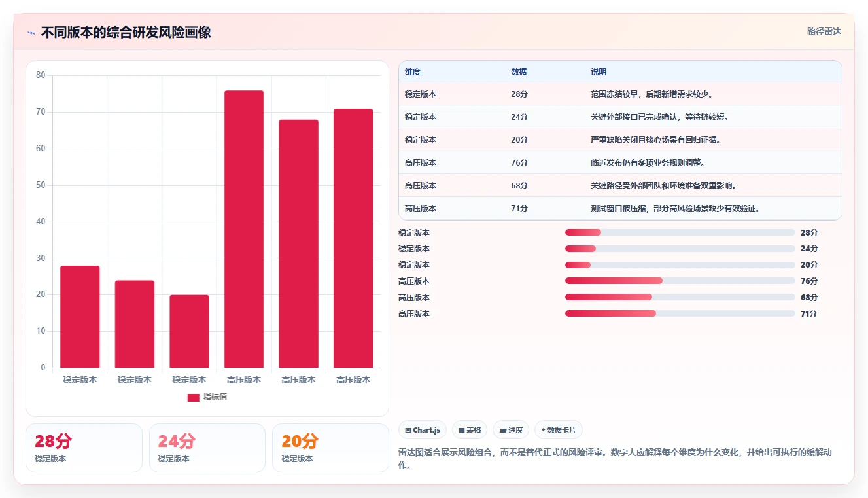
Task: Click the progress bar showing 24分
Action: point(680,249)
